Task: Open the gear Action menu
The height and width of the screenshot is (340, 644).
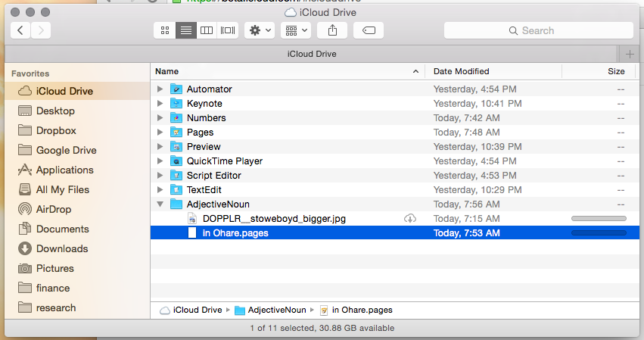Action: (x=260, y=30)
